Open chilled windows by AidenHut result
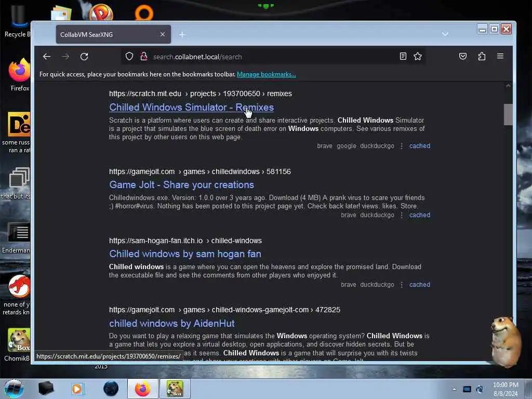This screenshot has height=399, width=532. (x=171, y=324)
